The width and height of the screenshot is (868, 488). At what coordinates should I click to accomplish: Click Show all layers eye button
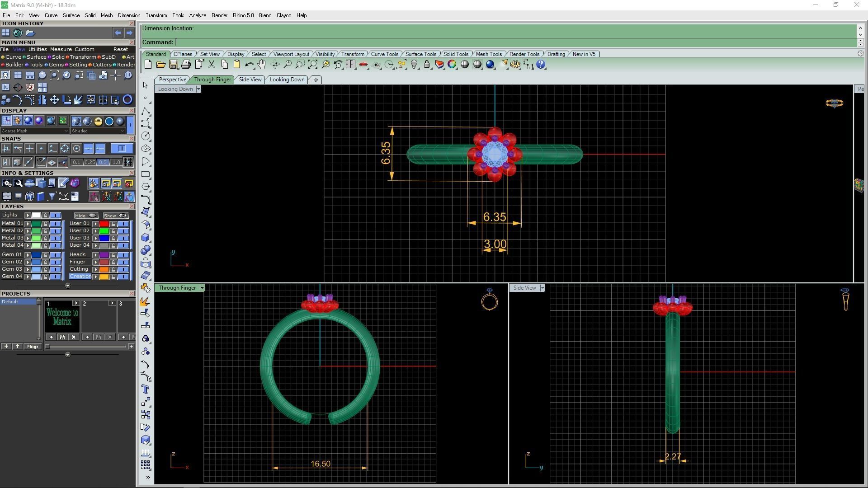point(116,216)
